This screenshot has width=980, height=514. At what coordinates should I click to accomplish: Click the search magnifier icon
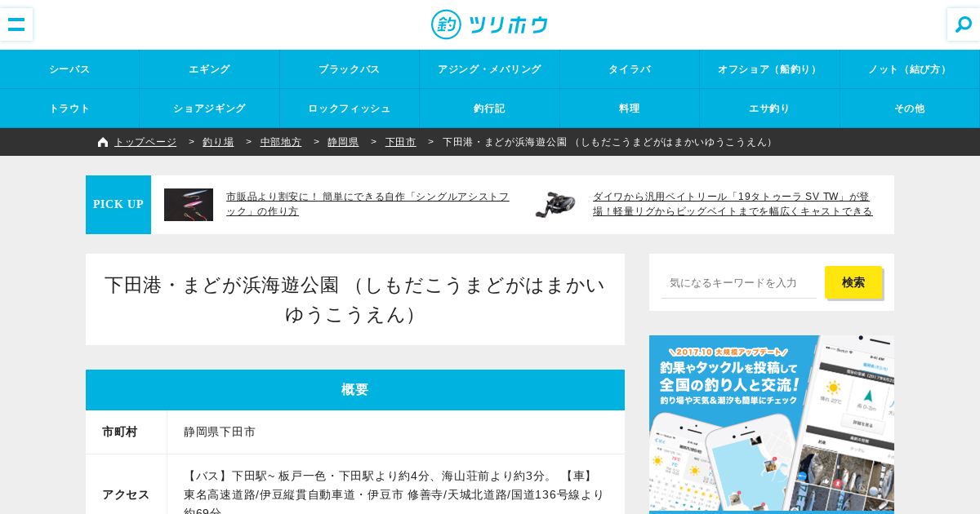coord(964,24)
